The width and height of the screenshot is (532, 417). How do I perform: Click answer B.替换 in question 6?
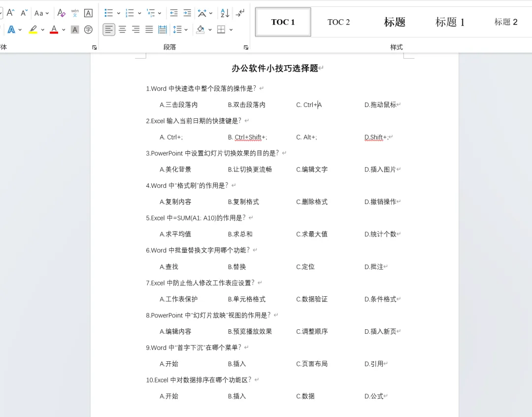[237, 267]
